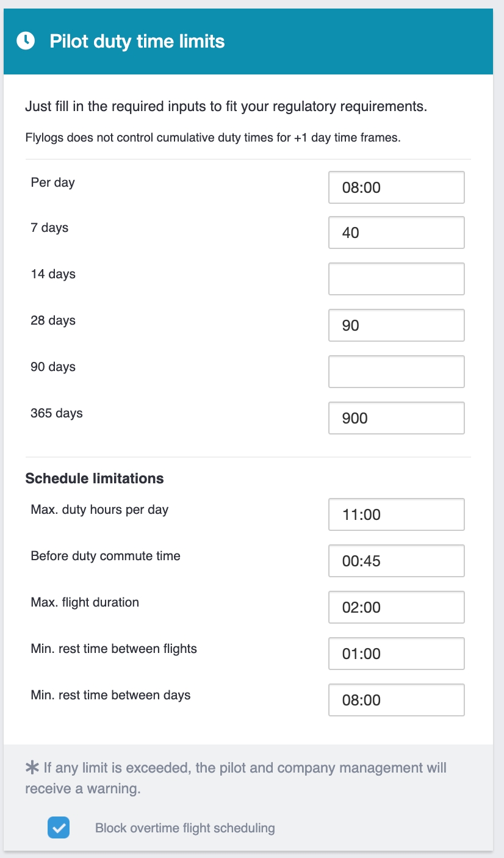The height and width of the screenshot is (858, 504).
Task: Click the empty 90 days field
Action: pyautogui.click(x=396, y=372)
